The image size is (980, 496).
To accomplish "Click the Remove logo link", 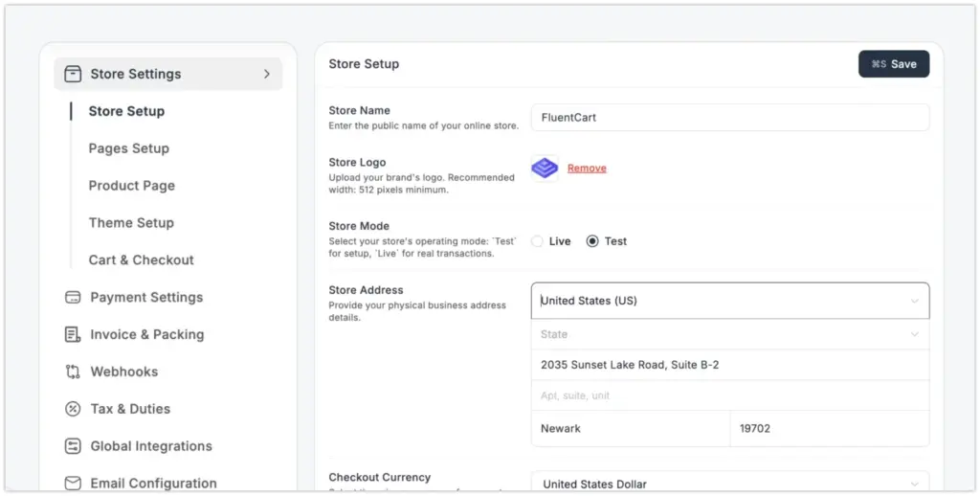I will pos(587,169).
